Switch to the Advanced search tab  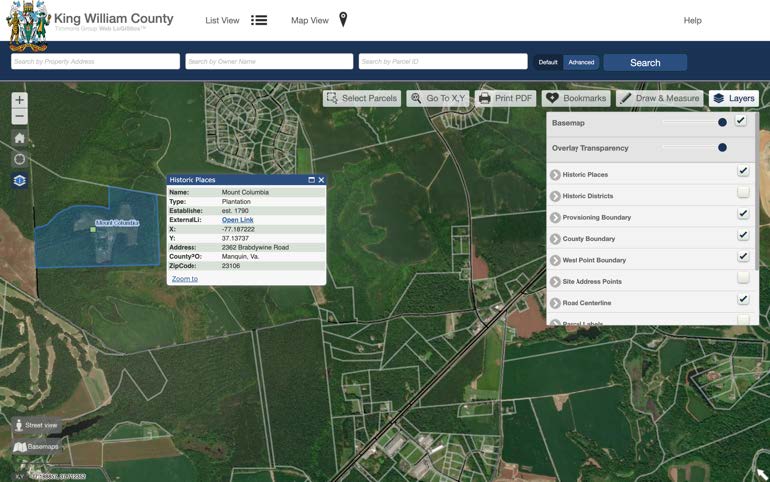(x=581, y=62)
